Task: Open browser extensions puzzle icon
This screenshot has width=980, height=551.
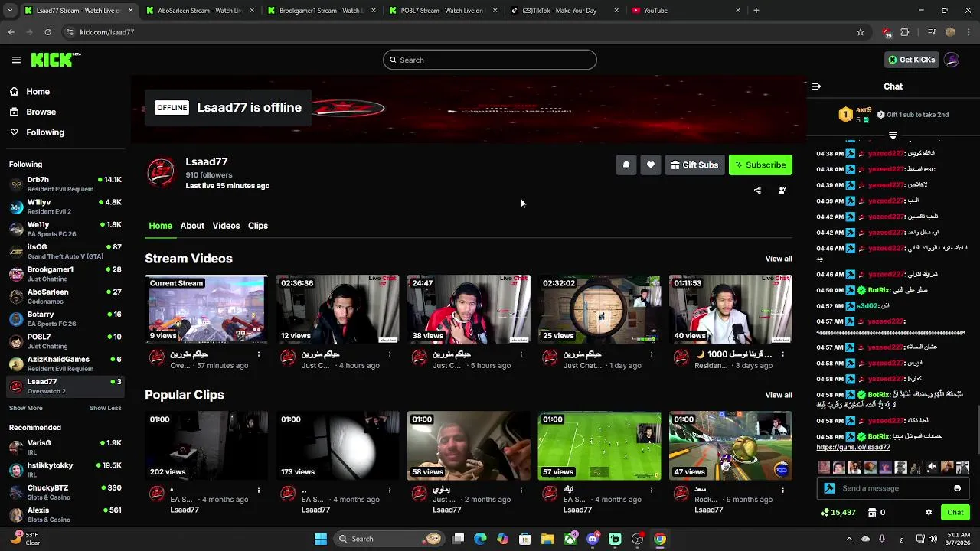Action: pos(904,32)
